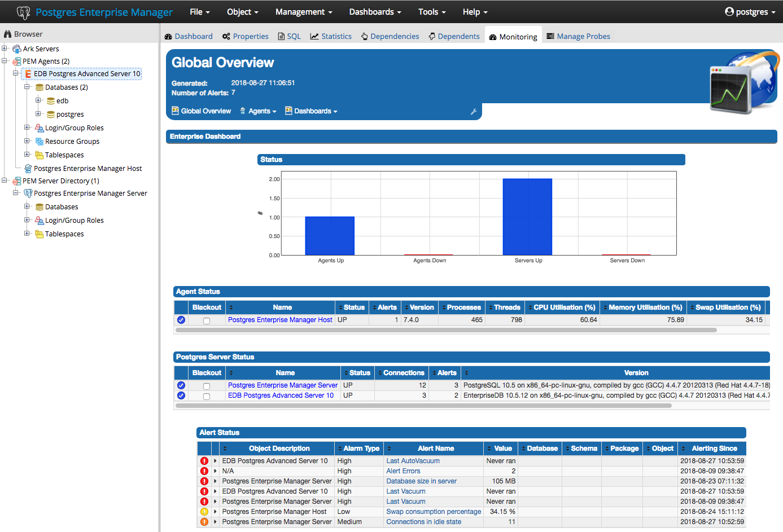Viewport: 783px width, 532px height.
Task: Switch to the Dependencies tab
Action: point(390,36)
